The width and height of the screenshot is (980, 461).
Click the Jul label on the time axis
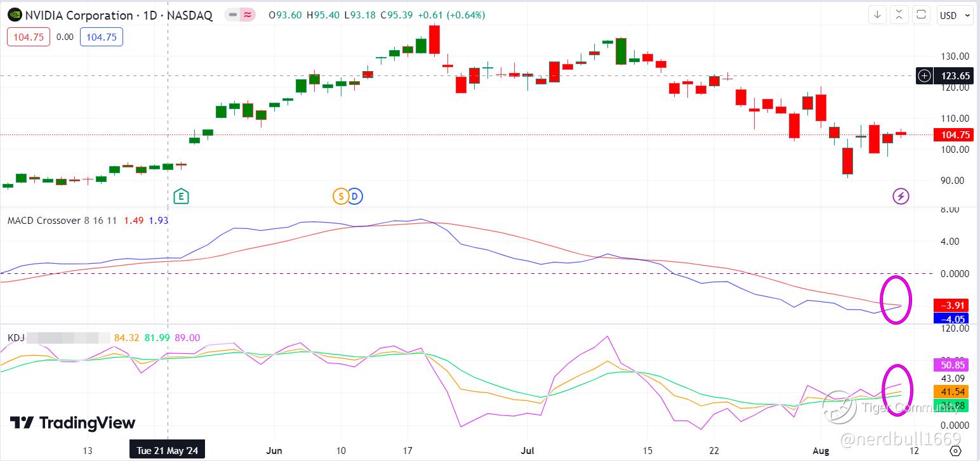[527, 451]
